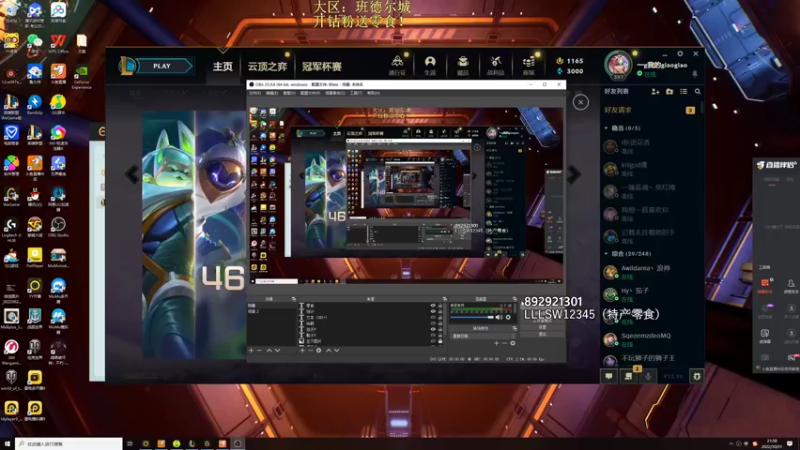Open the 藏品 collection icon

click(463, 65)
